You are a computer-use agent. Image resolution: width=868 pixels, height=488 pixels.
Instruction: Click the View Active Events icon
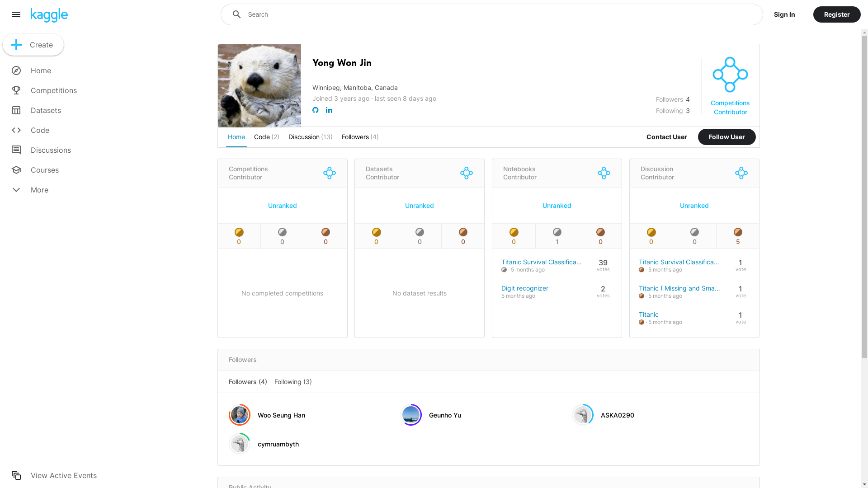pos(16,475)
